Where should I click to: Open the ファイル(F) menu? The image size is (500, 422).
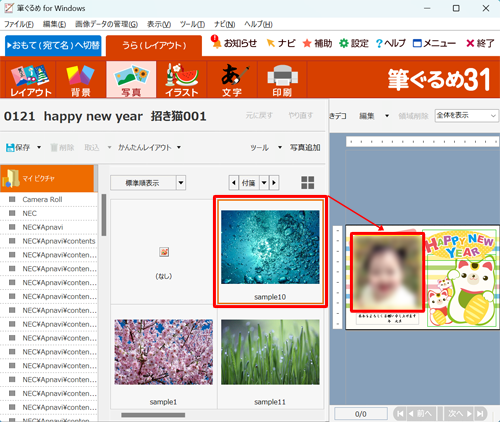pyautogui.click(x=19, y=24)
